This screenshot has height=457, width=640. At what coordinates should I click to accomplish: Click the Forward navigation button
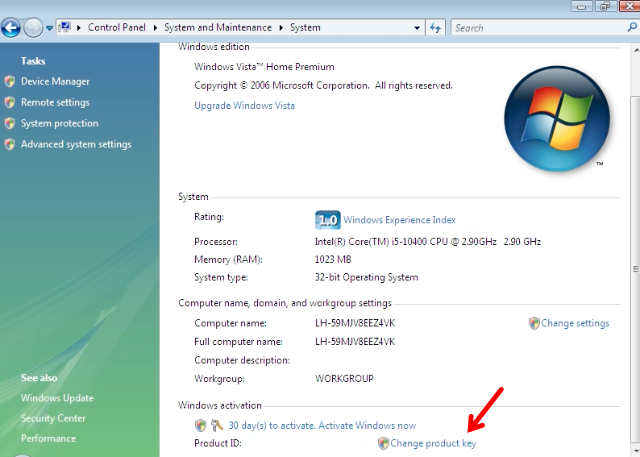33,28
